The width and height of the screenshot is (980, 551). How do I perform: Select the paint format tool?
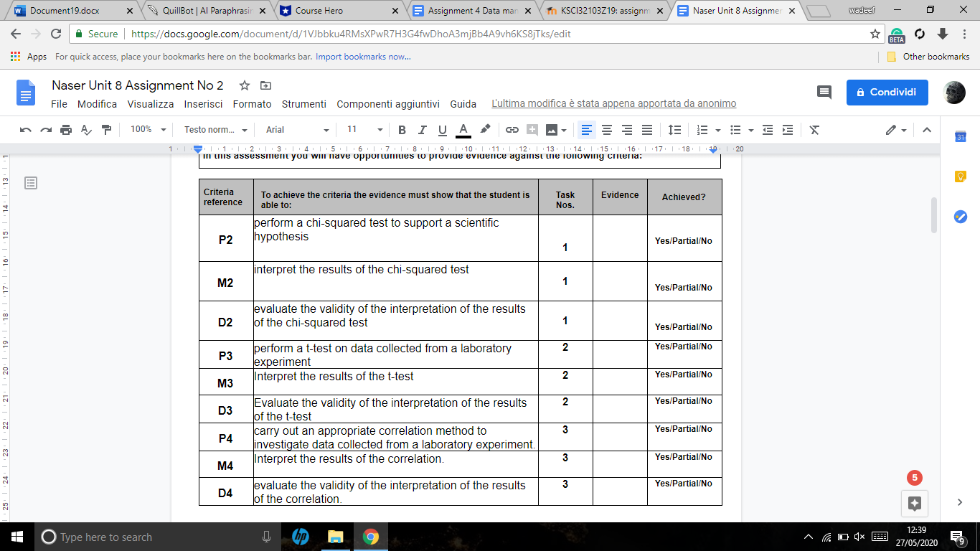(x=106, y=130)
